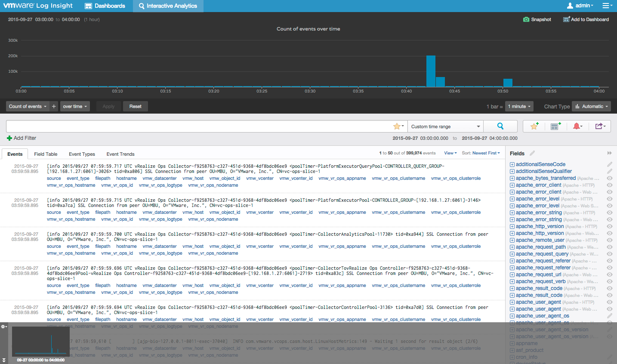Open the red alert bell menu
617x364 pixels.
(x=577, y=126)
